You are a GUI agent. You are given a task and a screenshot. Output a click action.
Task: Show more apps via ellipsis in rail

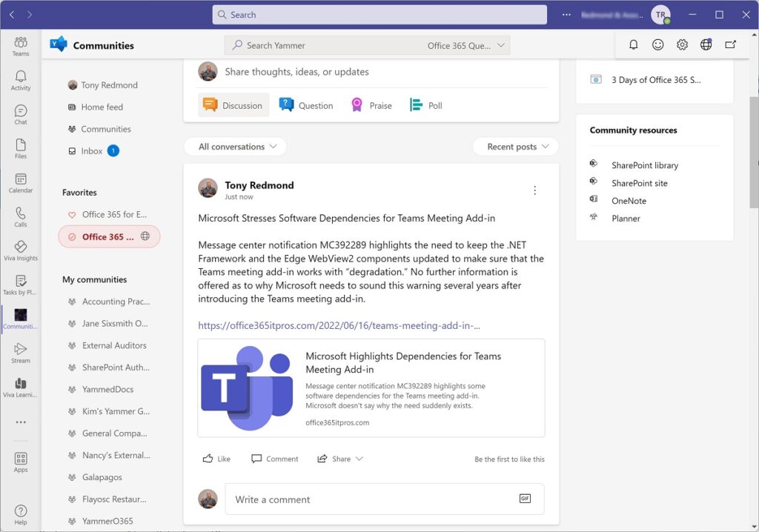pos(20,422)
